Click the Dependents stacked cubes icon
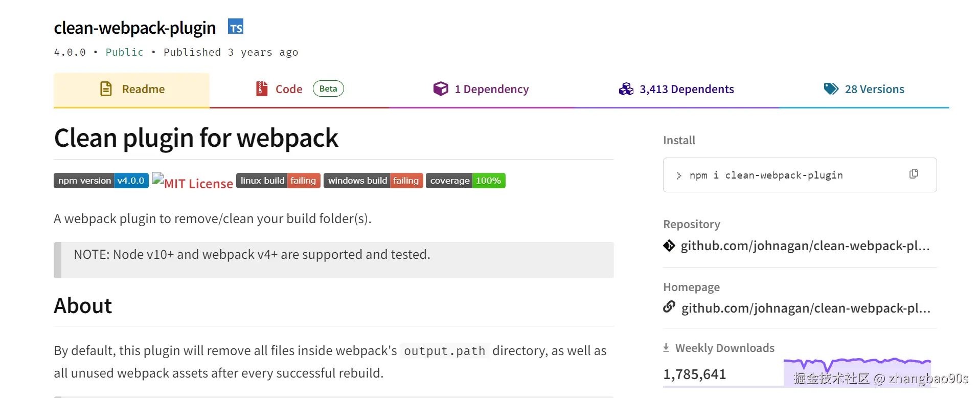The height and width of the screenshot is (398, 980). (x=626, y=89)
